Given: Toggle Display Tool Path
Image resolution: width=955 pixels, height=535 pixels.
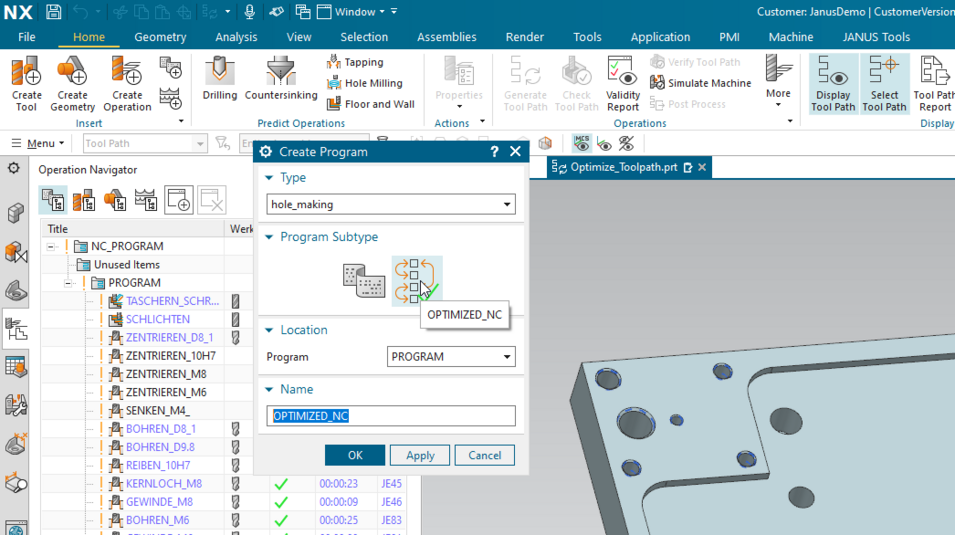Looking at the screenshot, I should pyautogui.click(x=833, y=83).
